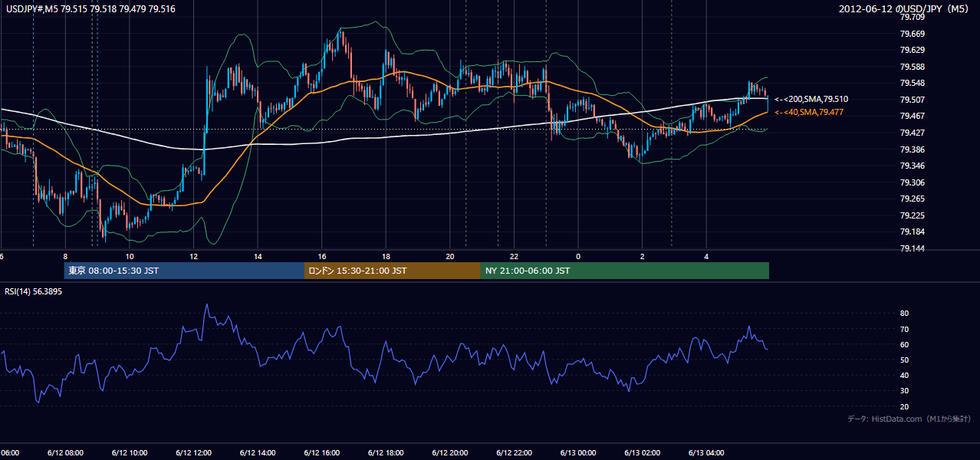Image resolution: width=980 pixels, height=460 pixels.
Task: Click hour 0 tick under price chart
Action: coord(578,256)
